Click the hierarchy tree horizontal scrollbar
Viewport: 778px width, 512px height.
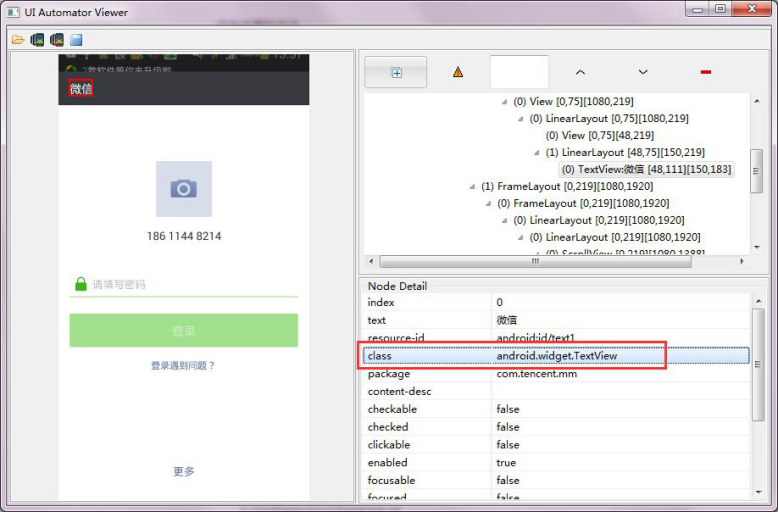[x=535, y=261]
